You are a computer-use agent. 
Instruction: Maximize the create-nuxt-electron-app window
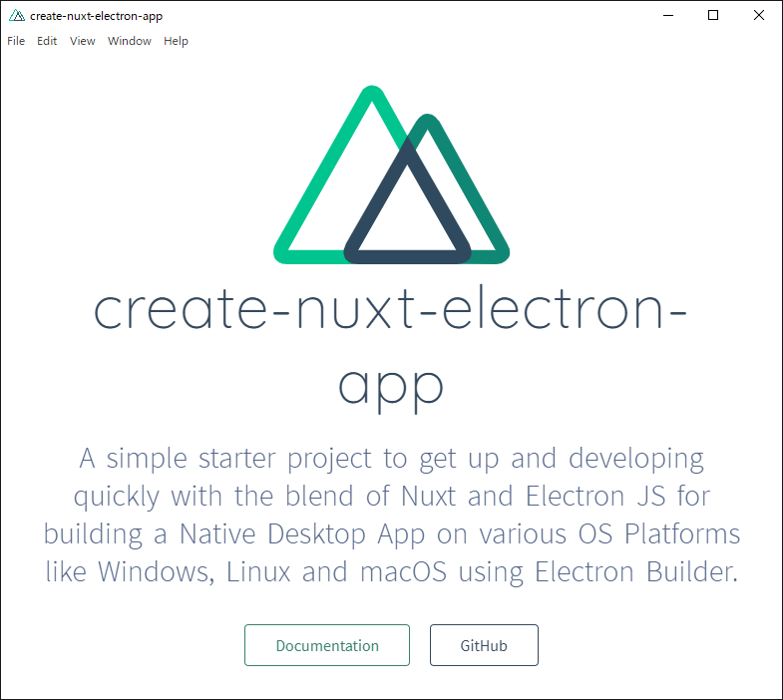713,16
